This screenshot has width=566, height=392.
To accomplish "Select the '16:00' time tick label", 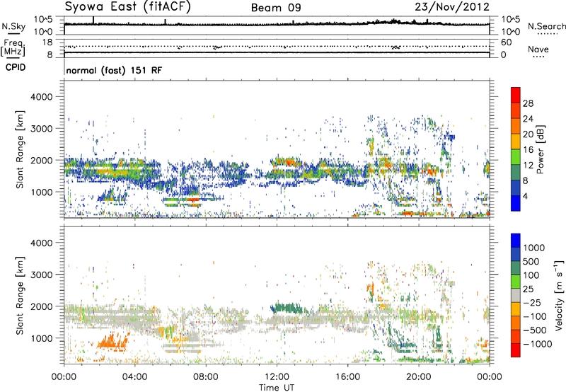I will tap(347, 377).
